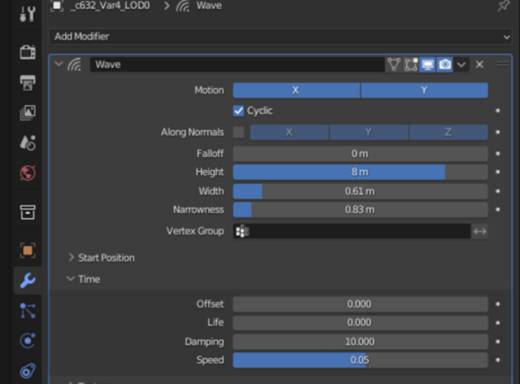The width and height of the screenshot is (520, 384).
Task: Open the Object Constraints tab
Action: pos(28,371)
